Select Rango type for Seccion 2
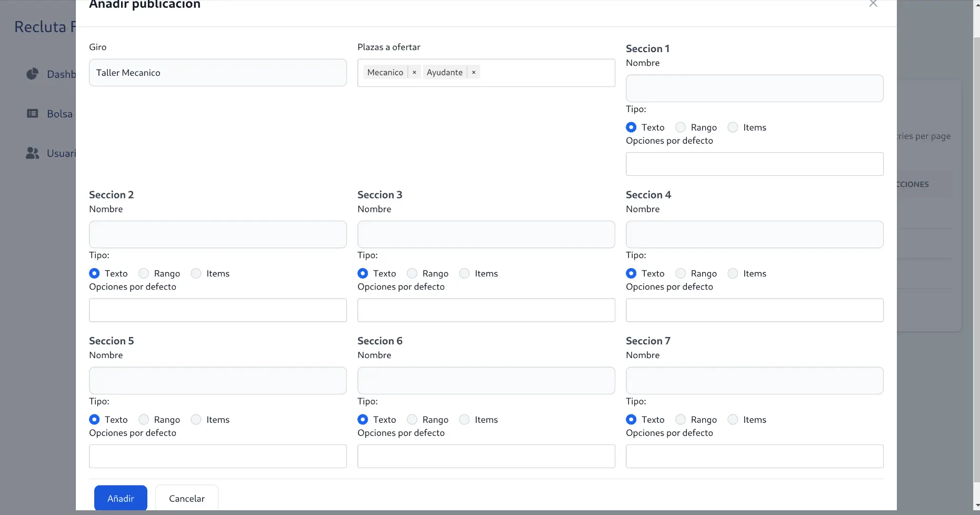 coord(144,273)
